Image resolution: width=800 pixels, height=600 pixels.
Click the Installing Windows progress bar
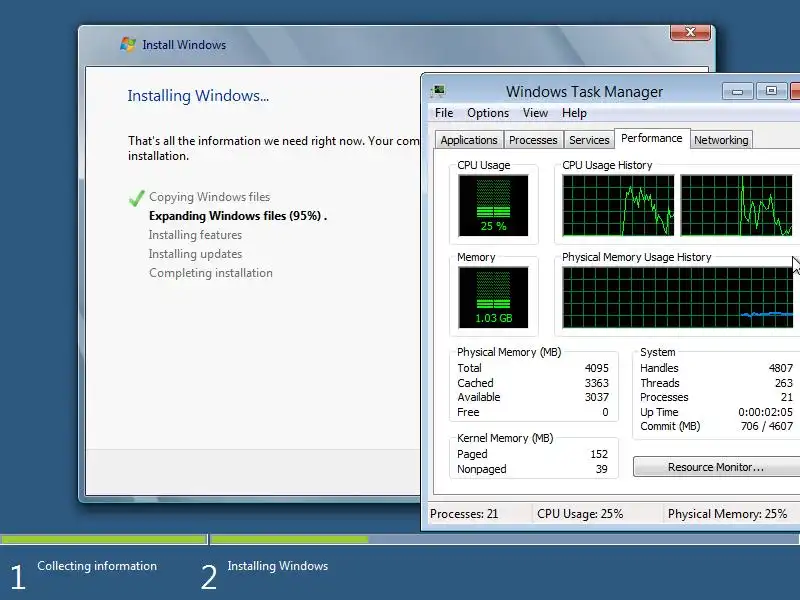pyautogui.click(x=505, y=539)
